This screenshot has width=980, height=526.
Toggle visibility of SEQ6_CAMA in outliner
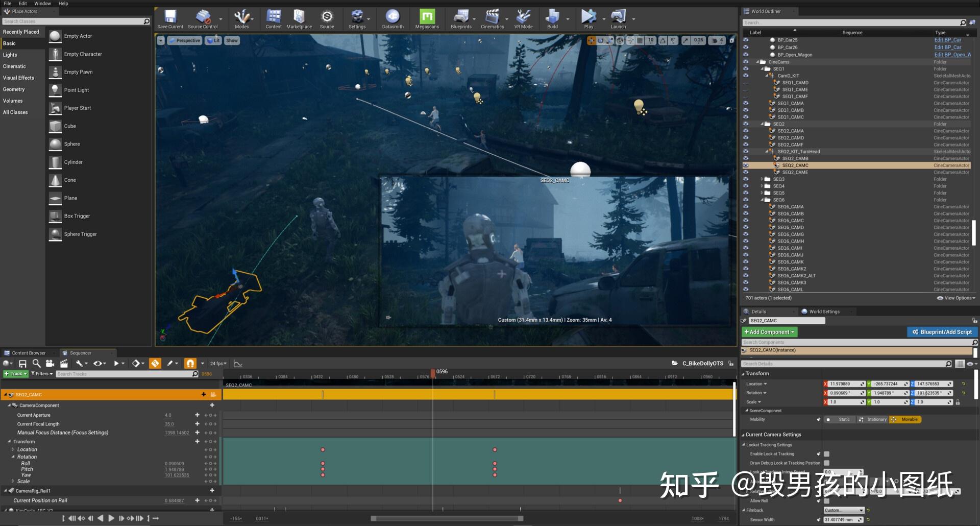click(746, 207)
